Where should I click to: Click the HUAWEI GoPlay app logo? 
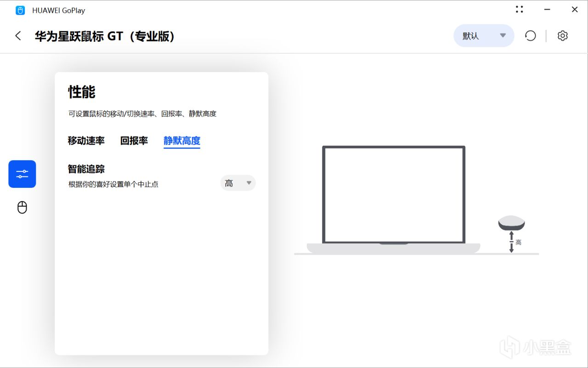click(x=20, y=10)
